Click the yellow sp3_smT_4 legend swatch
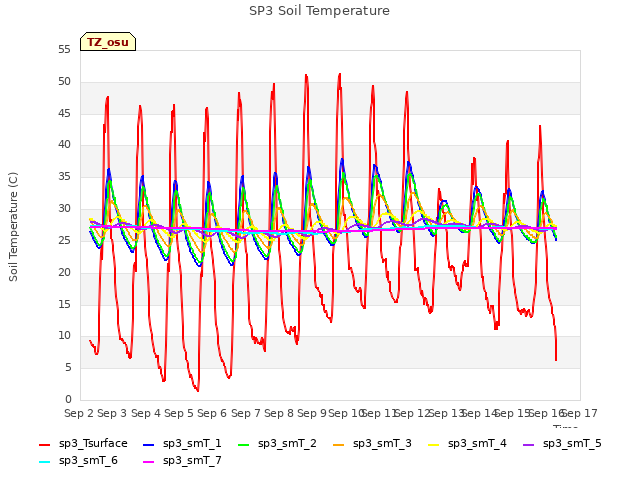The image size is (640, 480). [433, 444]
